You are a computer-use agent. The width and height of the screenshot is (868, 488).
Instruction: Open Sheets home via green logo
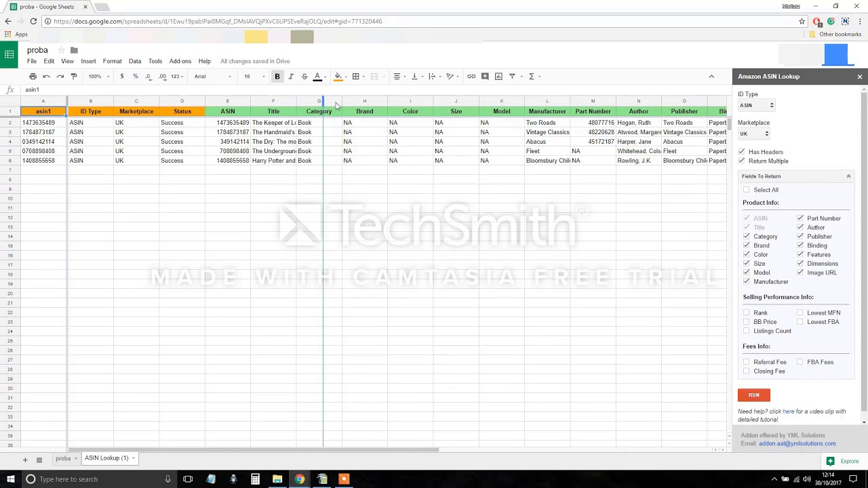(9, 55)
